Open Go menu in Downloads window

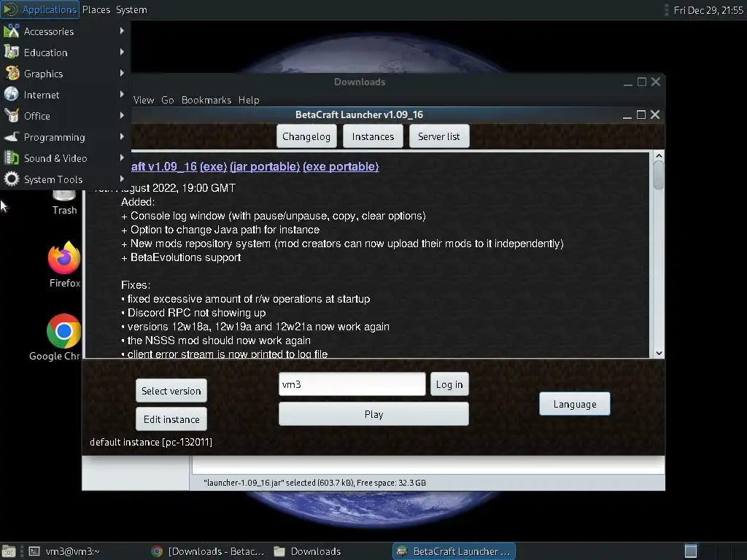pyautogui.click(x=167, y=100)
